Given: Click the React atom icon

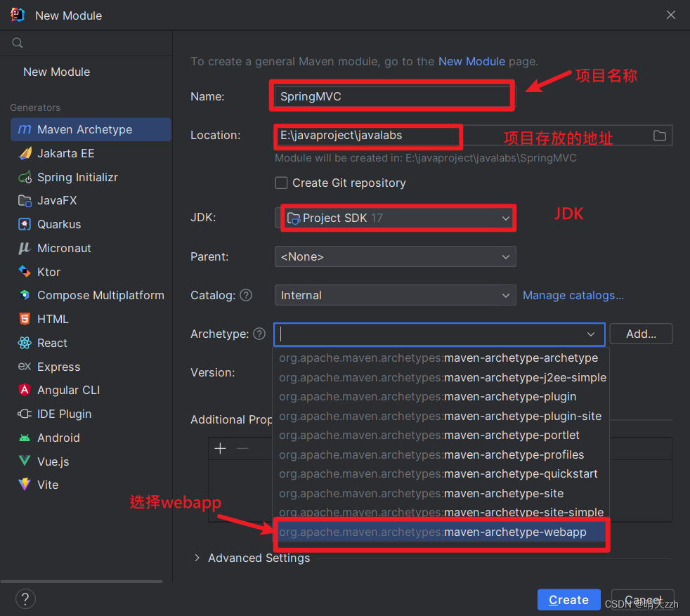Looking at the screenshot, I should [x=25, y=343].
